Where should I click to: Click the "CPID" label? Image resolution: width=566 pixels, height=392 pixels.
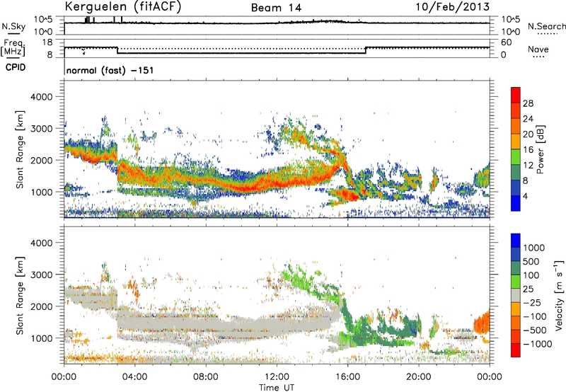click(x=16, y=67)
